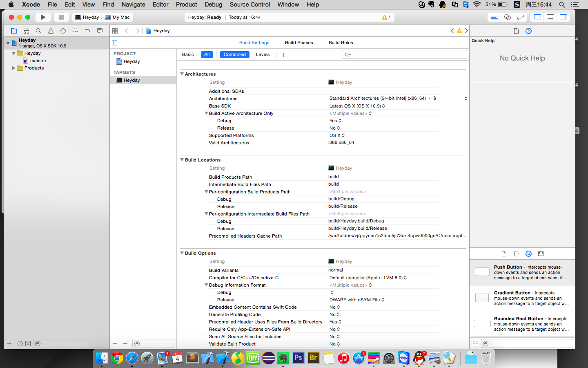
Task: Open the related items grid in jump bar
Action: coord(115,31)
